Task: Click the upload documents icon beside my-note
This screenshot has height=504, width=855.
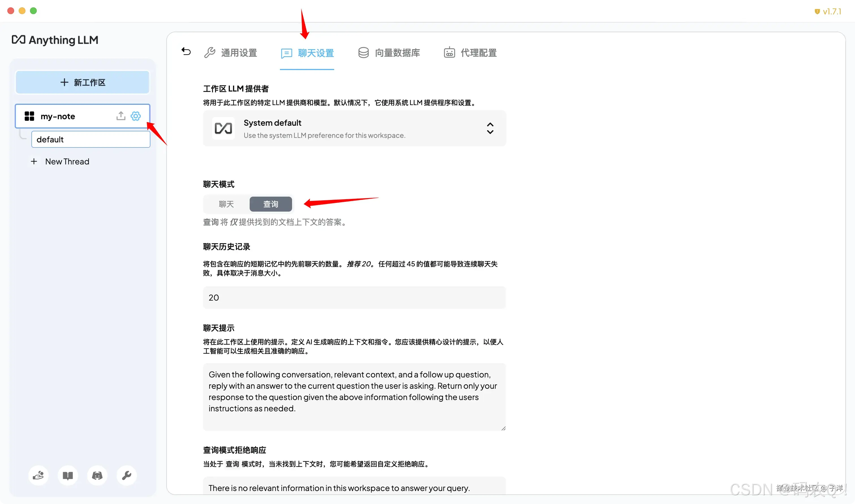Action: (121, 116)
